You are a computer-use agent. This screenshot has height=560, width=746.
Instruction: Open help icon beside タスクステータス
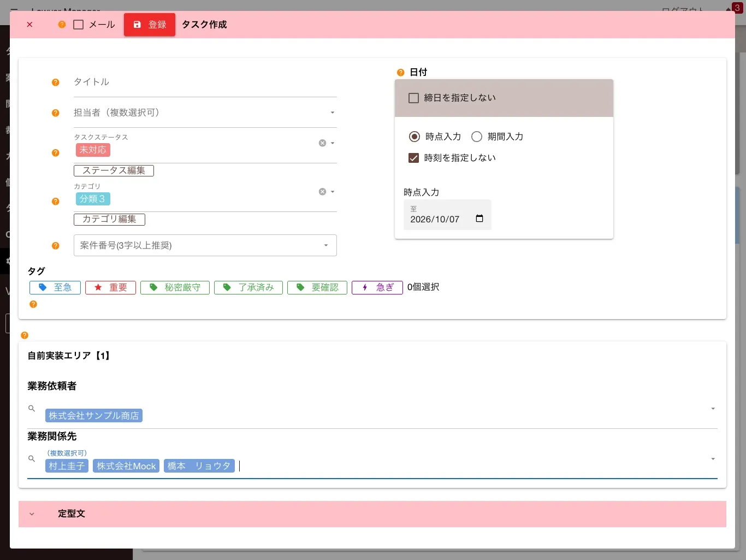(55, 153)
